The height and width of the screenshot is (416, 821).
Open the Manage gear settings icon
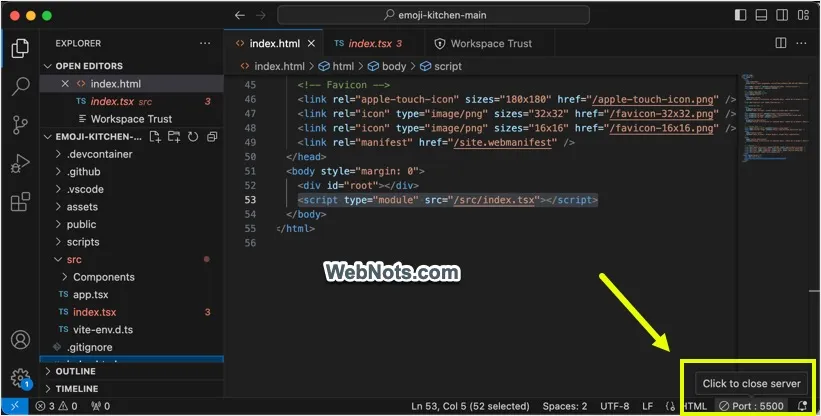pyautogui.click(x=20, y=378)
